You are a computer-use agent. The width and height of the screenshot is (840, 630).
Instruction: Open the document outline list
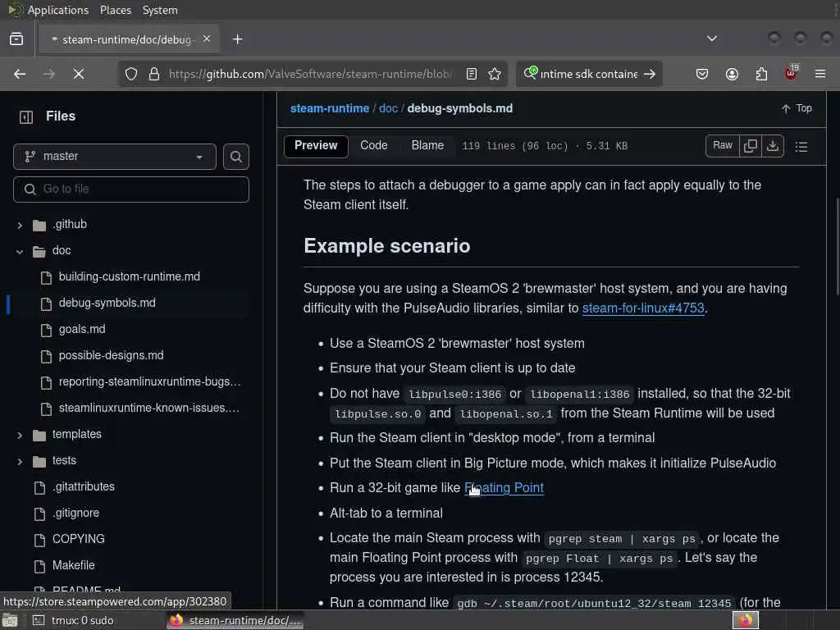(x=801, y=146)
